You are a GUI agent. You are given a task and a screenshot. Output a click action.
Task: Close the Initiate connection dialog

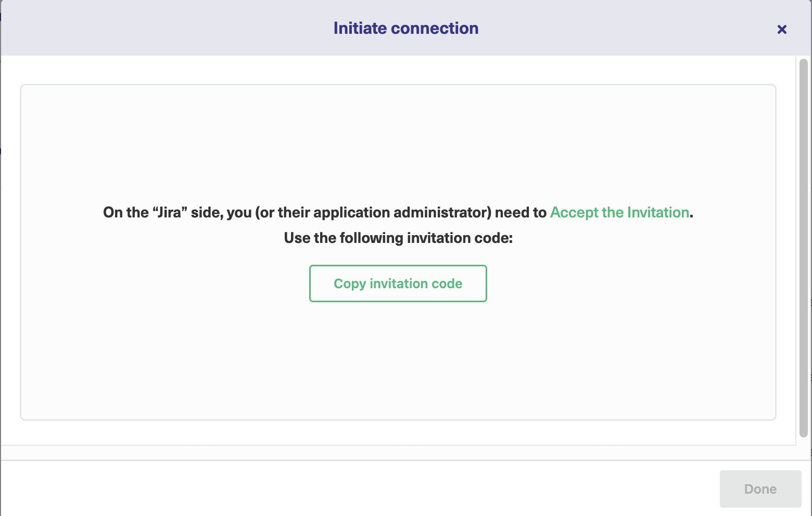tap(781, 30)
